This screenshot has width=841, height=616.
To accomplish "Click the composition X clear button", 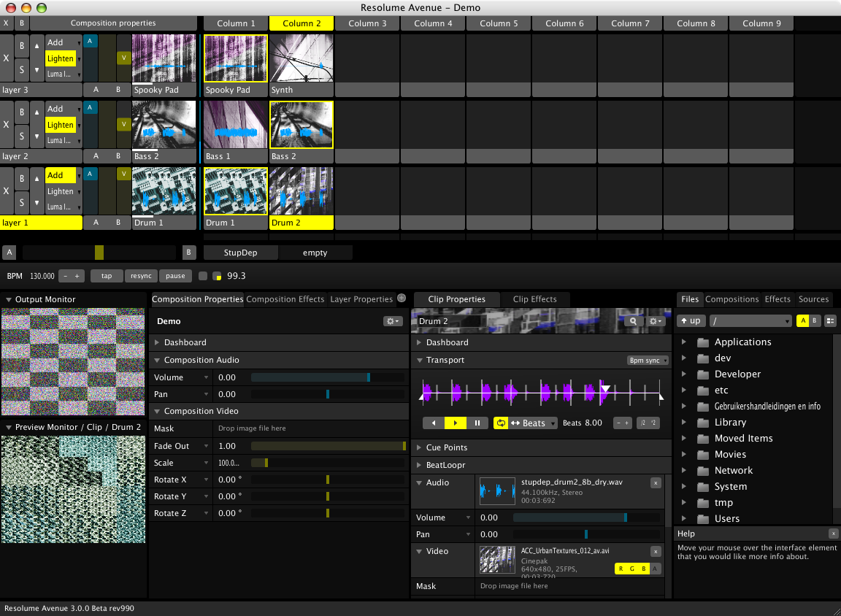I will tap(6, 23).
